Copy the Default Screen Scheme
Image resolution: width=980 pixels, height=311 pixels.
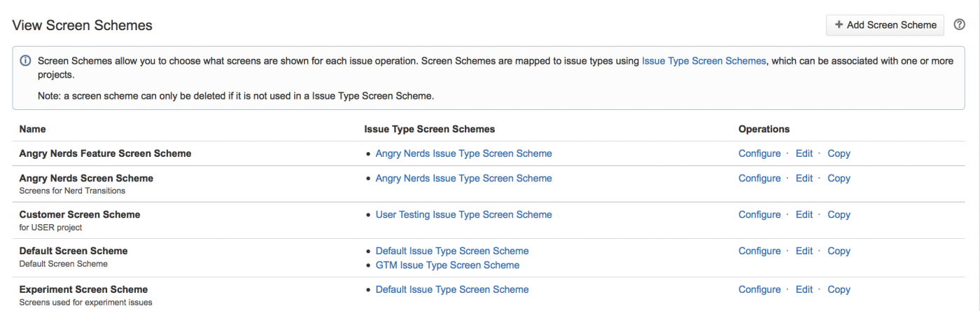point(839,251)
